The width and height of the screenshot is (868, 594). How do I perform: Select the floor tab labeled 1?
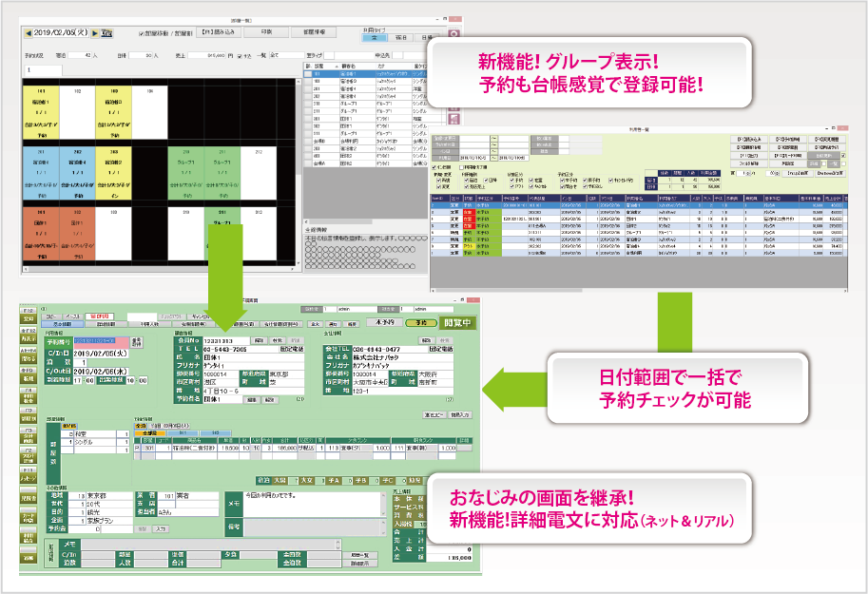click(43, 70)
